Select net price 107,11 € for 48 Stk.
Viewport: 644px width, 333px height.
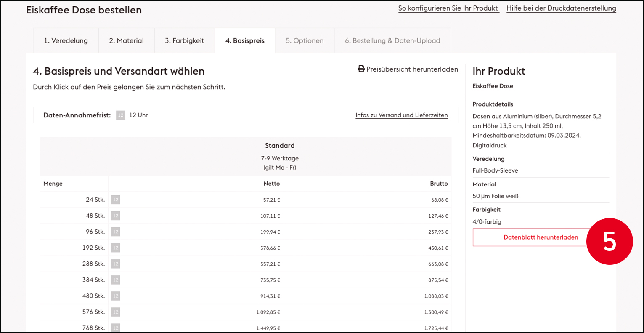click(270, 216)
